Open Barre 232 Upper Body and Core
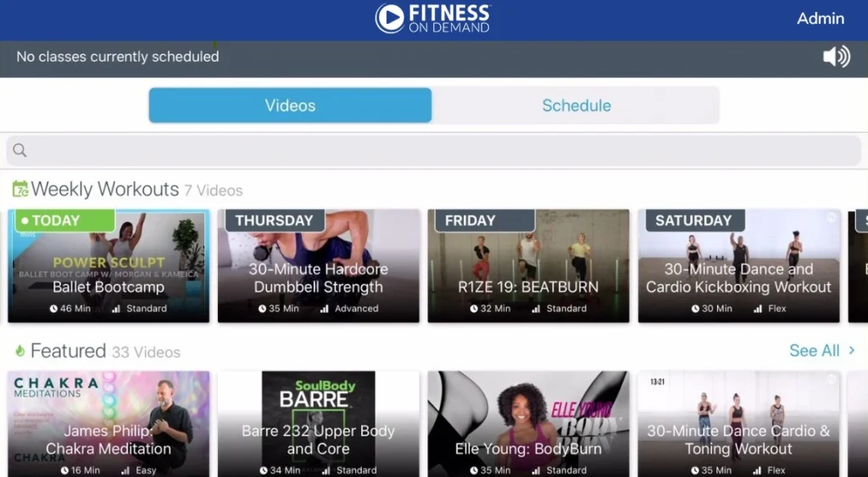This screenshot has width=868, height=477. [x=319, y=424]
